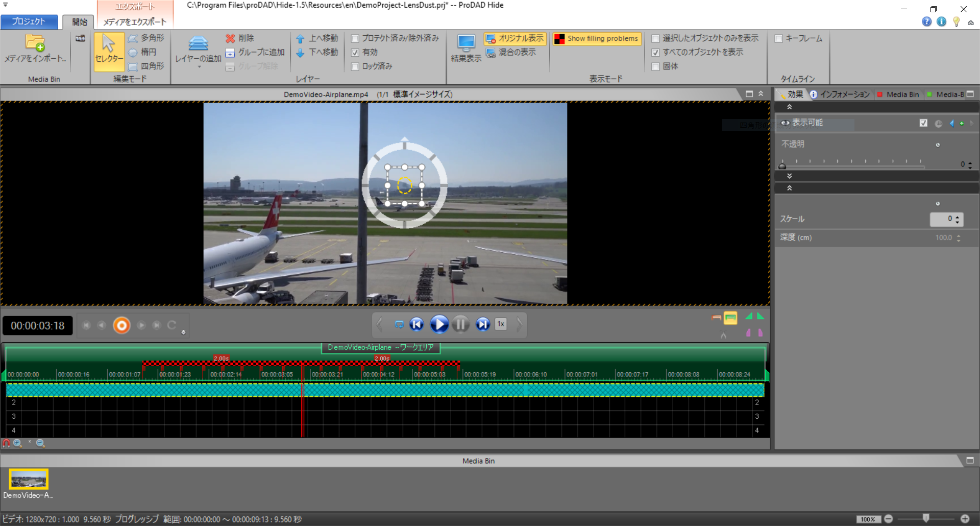Click the result view monitor icon
Image resolution: width=980 pixels, height=526 pixels.
[x=465, y=43]
